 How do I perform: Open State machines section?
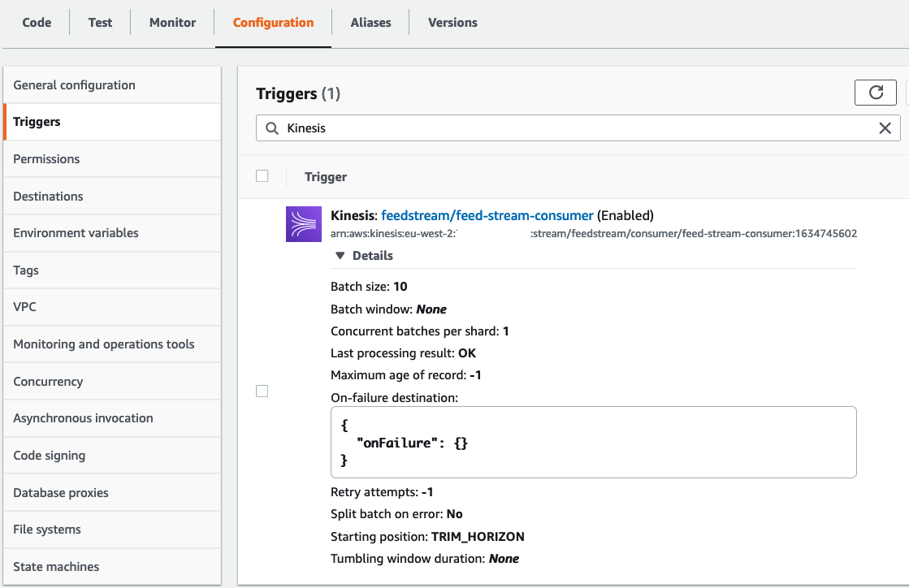pyautogui.click(x=112, y=567)
